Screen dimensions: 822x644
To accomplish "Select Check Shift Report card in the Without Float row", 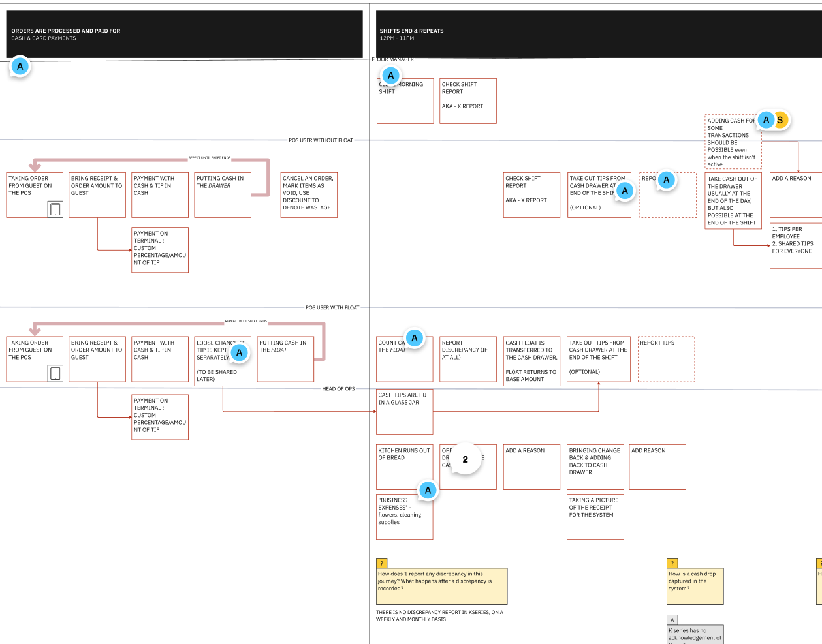I will (x=531, y=195).
